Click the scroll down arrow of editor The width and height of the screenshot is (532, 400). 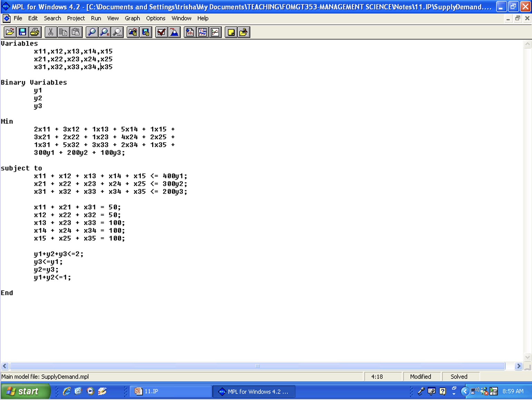[528, 357]
